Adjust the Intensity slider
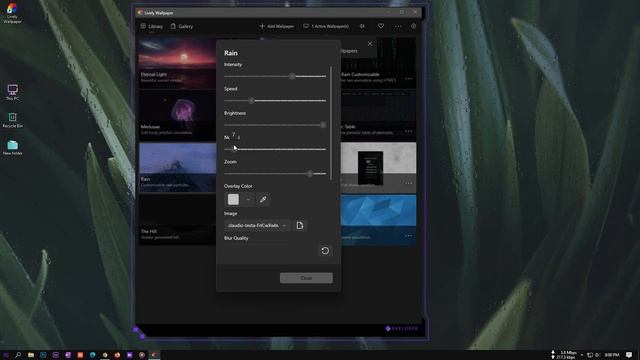 pos(275,76)
